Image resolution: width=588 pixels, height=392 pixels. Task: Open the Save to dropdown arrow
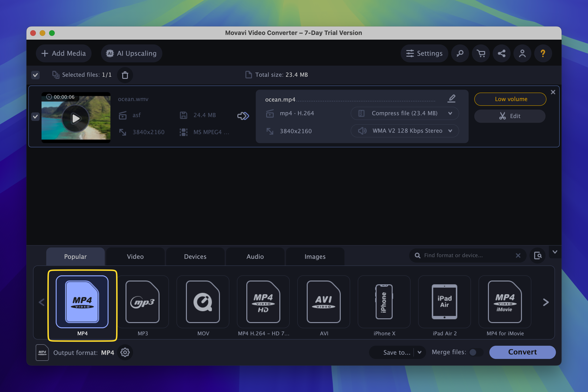(420, 352)
